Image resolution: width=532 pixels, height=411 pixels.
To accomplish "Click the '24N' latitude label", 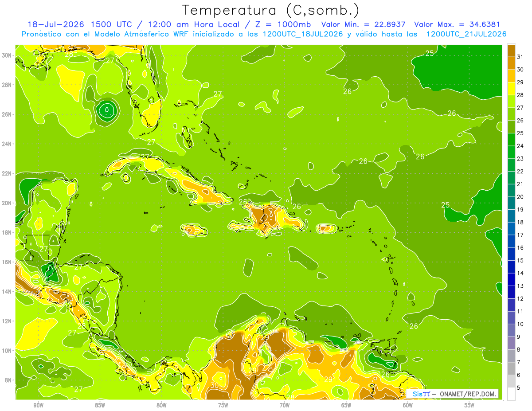I will click(x=7, y=144).
